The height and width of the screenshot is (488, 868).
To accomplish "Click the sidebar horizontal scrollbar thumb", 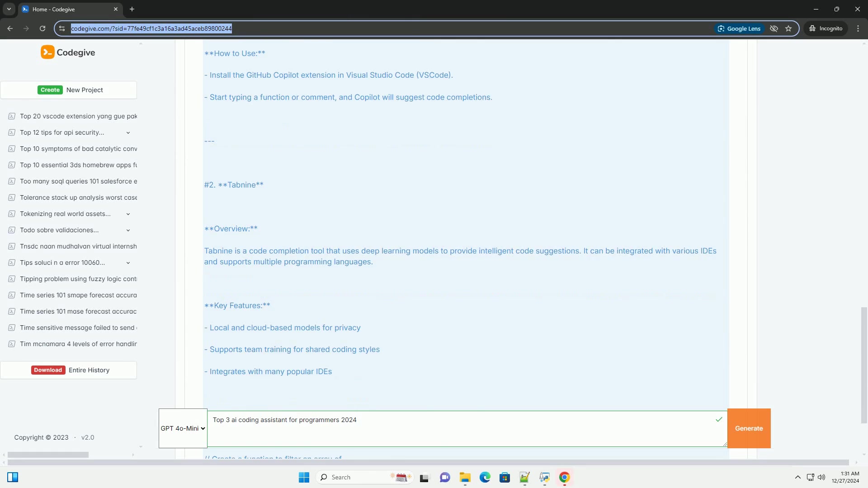I will click(x=48, y=455).
